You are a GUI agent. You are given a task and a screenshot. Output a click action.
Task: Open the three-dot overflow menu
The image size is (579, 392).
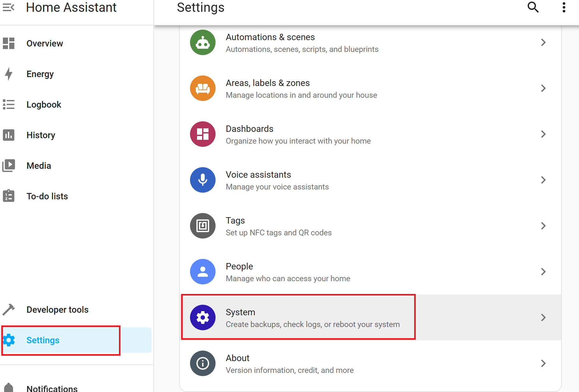pos(564,7)
